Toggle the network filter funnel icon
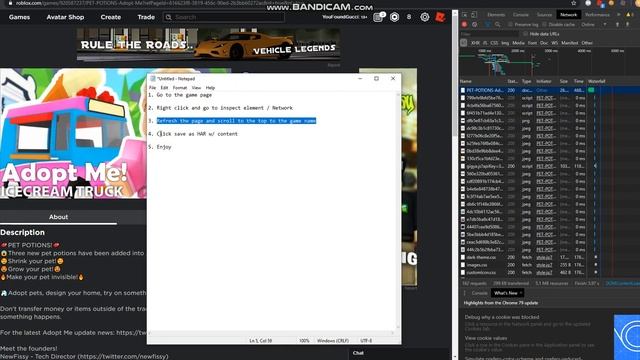Image resolution: width=640 pixels, height=360 pixels. pyautogui.click(x=487, y=24)
